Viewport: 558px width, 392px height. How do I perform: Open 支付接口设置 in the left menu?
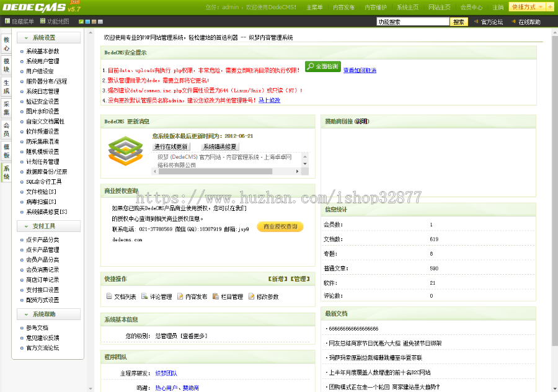(x=42, y=290)
